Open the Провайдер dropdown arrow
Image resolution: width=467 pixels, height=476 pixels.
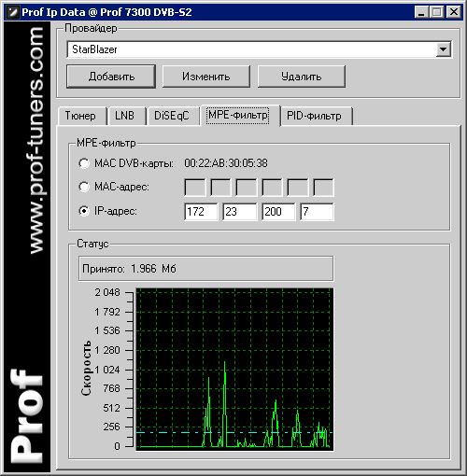point(443,49)
